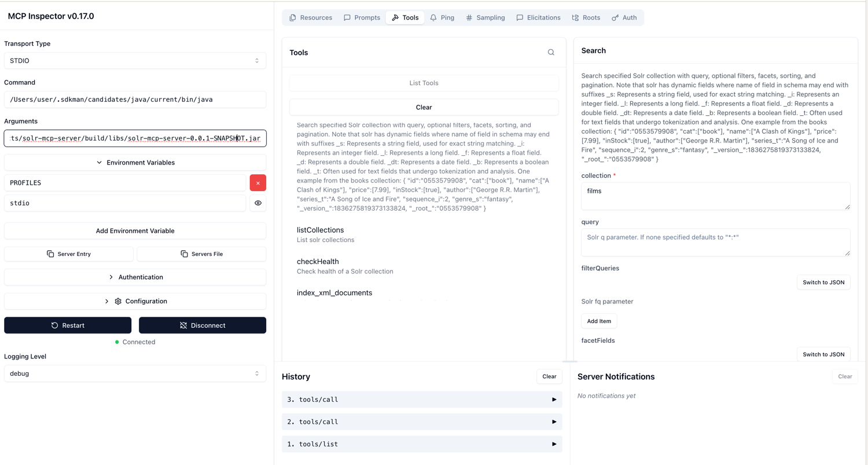Open the Logging Level debug dropdown

point(135,374)
